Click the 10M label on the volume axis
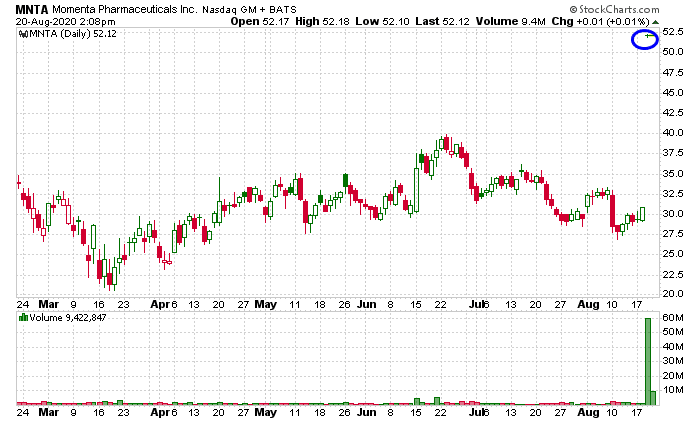The image size is (700, 421). click(x=673, y=390)
